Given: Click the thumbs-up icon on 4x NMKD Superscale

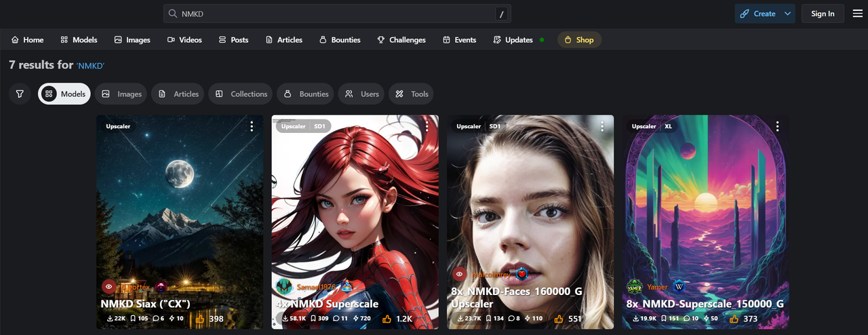Looking at the screenshot, I should [x=387, y=319].
